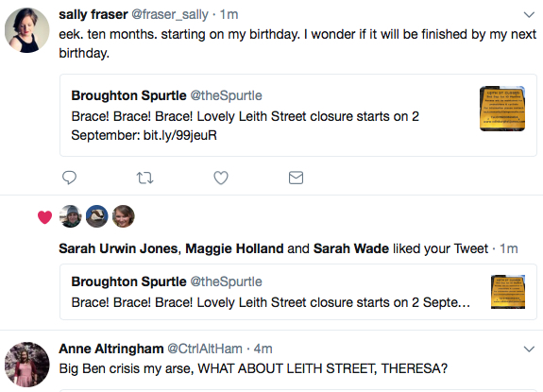The width and height of the screenshot is (543, 392).
Task: Open sally fraser's profile avatar
Action: click(27, 30)
